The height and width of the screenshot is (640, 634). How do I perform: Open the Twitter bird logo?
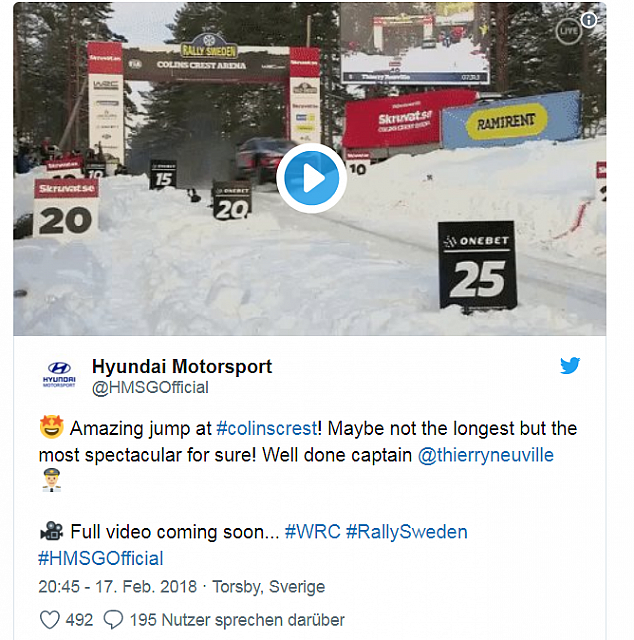[x=570, y=366]
